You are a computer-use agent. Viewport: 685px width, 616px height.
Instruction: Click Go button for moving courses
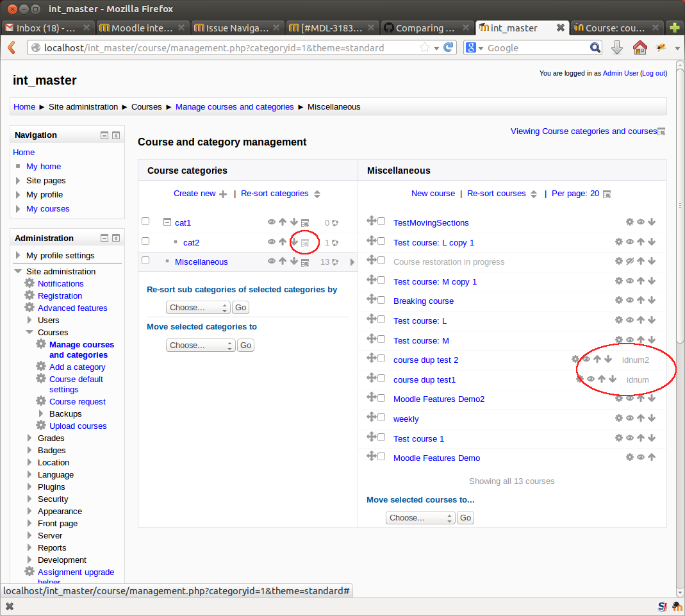[x=465, y=518]
